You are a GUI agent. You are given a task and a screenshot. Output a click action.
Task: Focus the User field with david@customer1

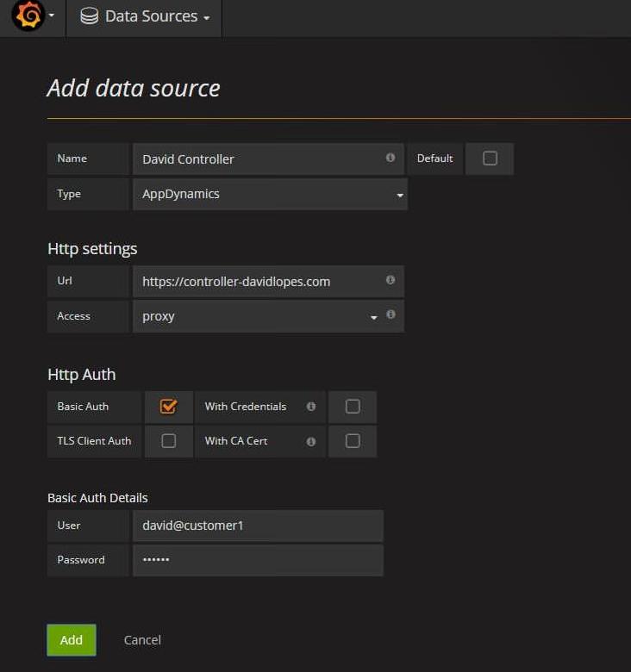click(x=258, y=526)
